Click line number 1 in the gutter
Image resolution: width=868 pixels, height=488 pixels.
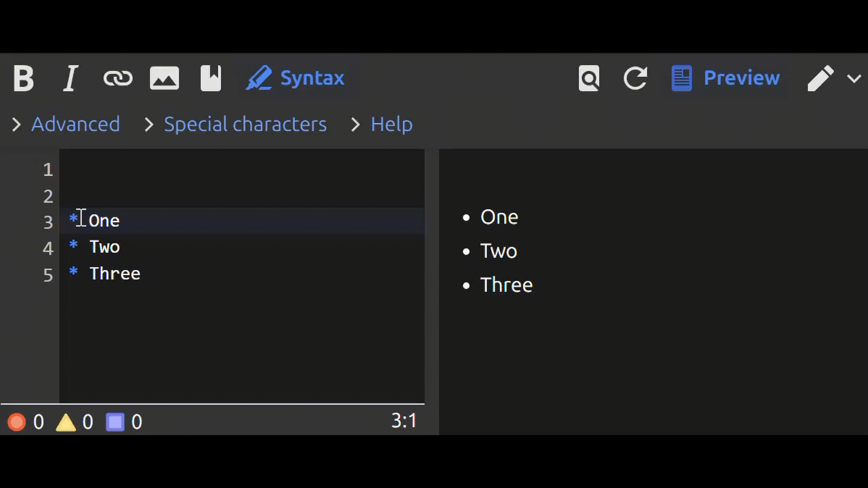point(48,169)
